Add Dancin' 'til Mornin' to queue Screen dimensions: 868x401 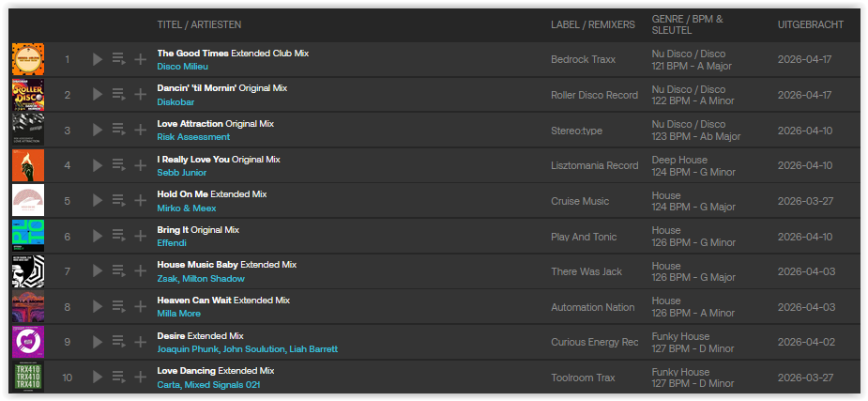118,95
